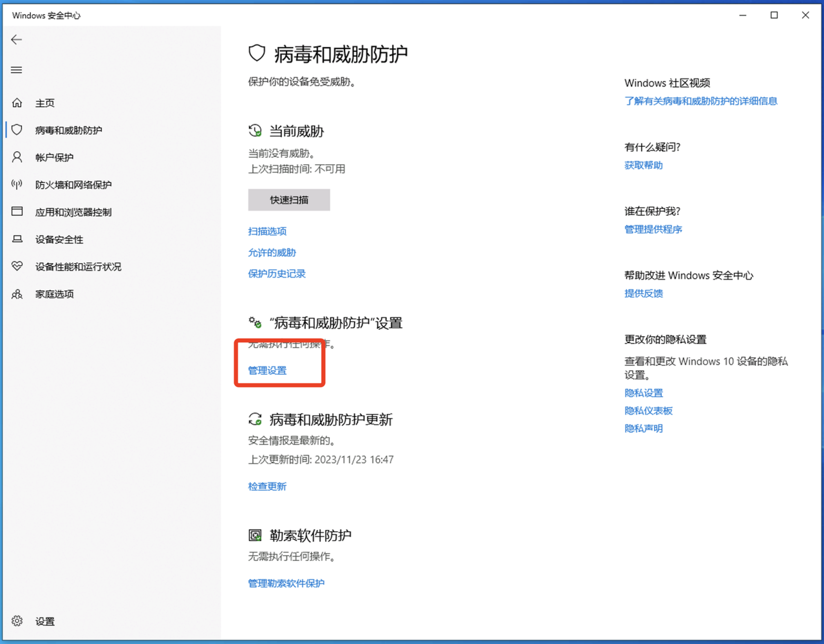This screenshot has height=644, width=824.
Task: Go back using the back arrow
Action: (16, 40)
